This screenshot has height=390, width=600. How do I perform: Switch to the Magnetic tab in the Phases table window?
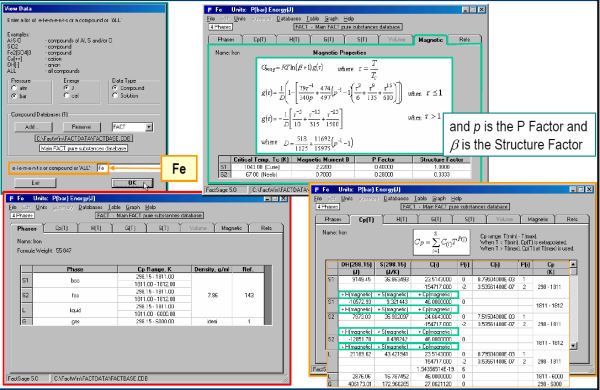[231, 228]
